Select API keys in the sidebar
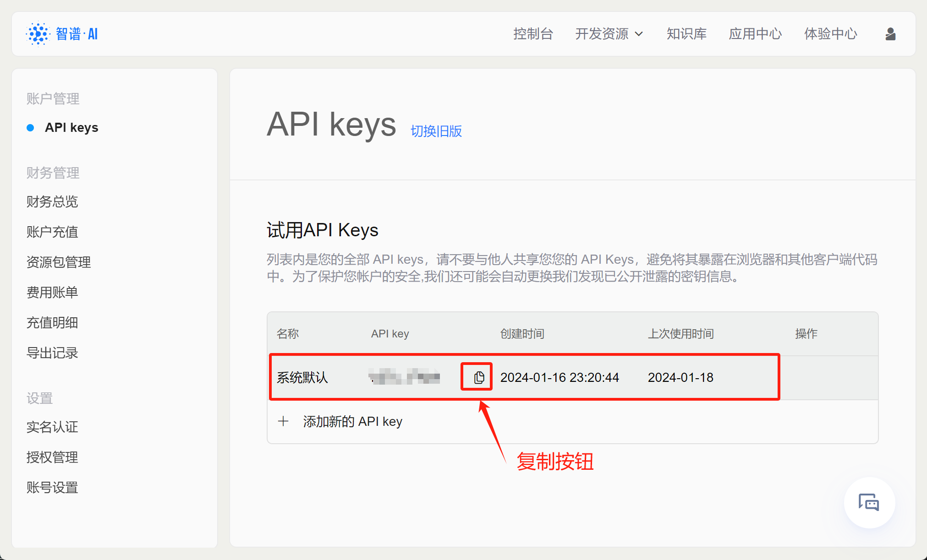 click(x=71, y=128)
